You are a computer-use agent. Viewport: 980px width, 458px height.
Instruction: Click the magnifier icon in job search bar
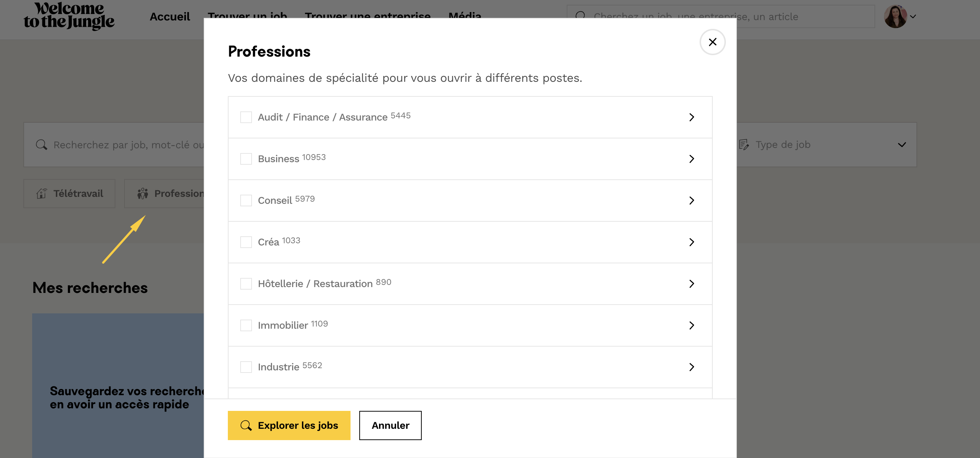(42, 145)
